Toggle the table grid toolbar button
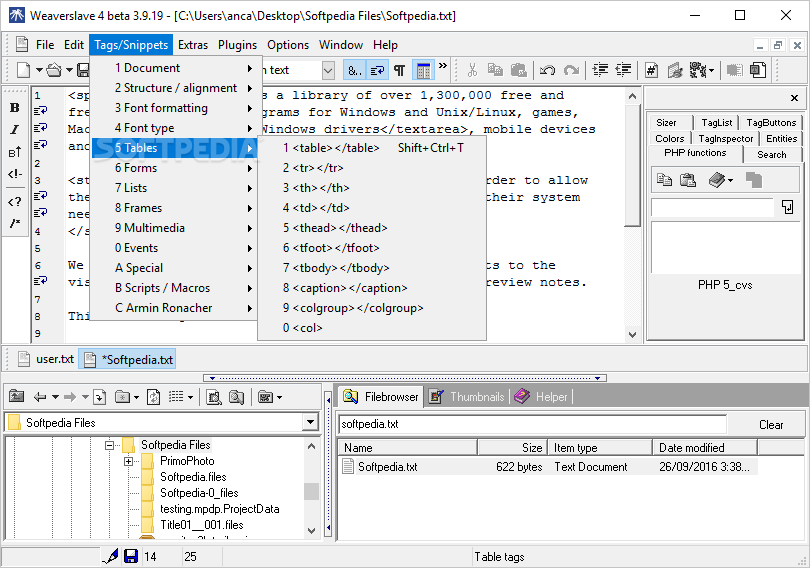This screenshot has width=810, height=568. [x=423, y=70]
